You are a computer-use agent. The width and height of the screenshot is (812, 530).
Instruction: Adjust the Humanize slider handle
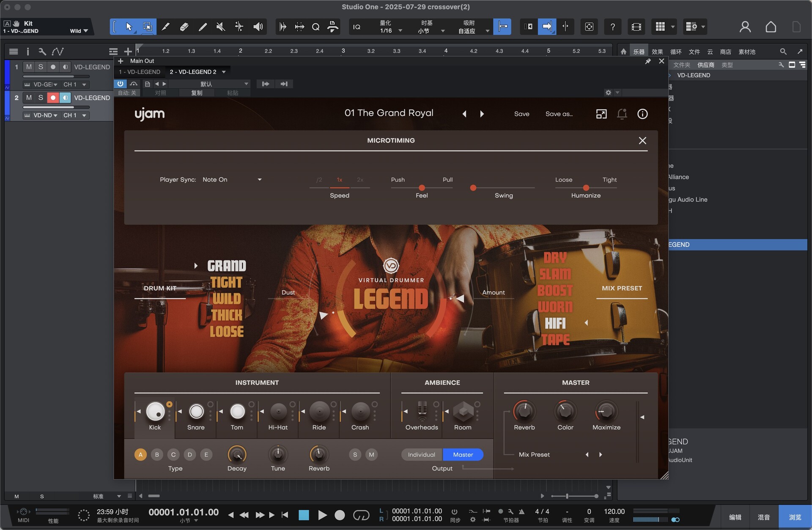(586, 188)
